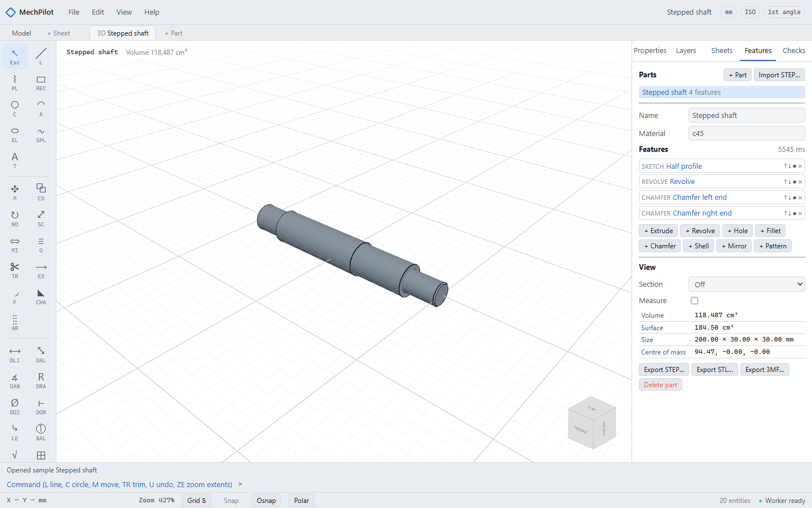Activate the Offset tool (O)

pyautogui.click(x=41, y=244)
